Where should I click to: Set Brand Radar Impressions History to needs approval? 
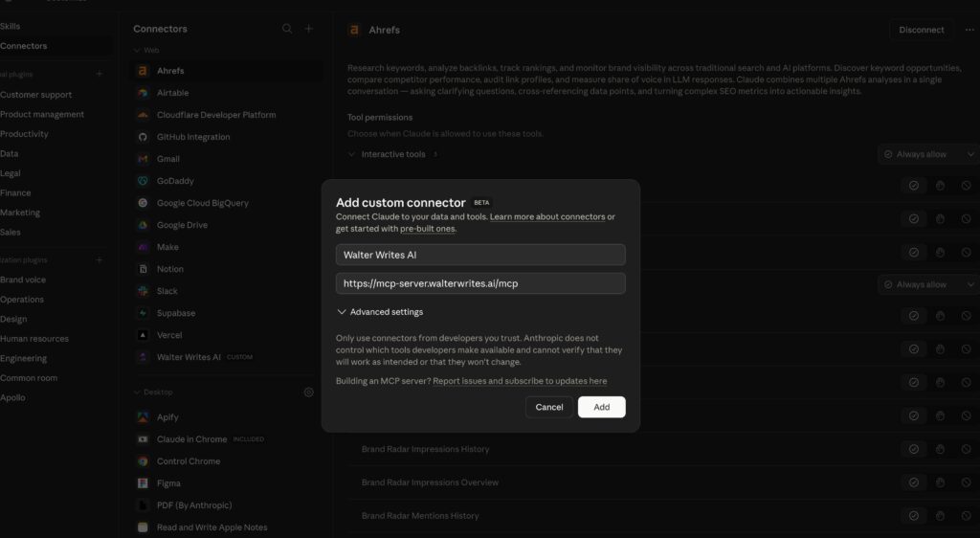click(x=940, y=449)
